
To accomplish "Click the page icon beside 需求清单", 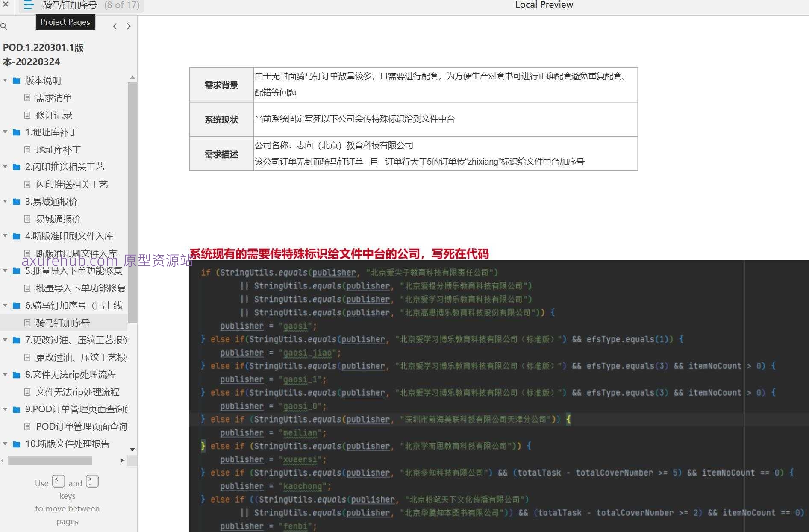I will (x=27, y=98).
